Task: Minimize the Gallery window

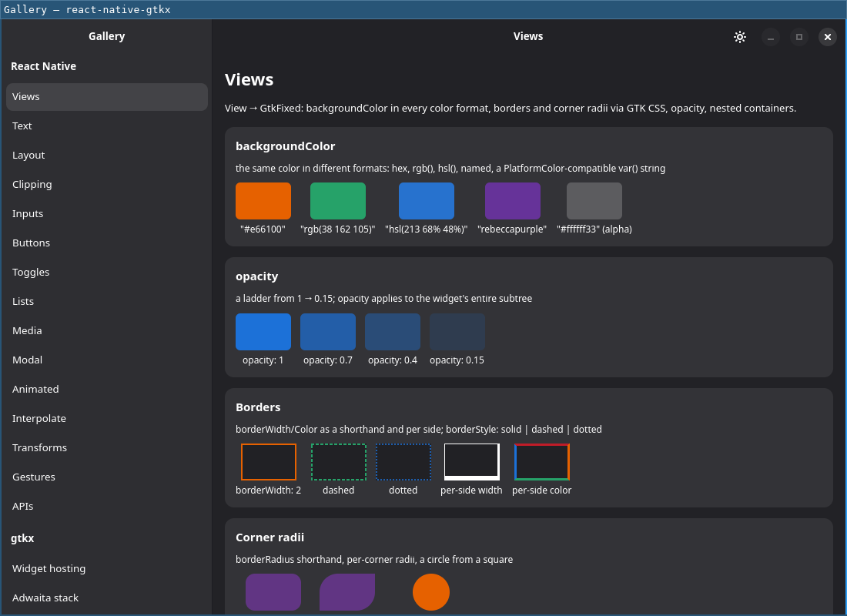Action: [x=771, y=37]
